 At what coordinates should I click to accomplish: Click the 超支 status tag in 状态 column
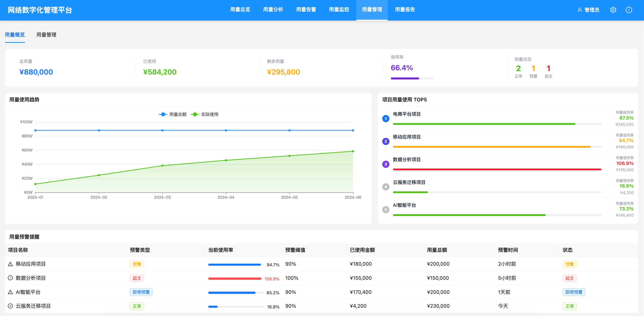point(569,278)
